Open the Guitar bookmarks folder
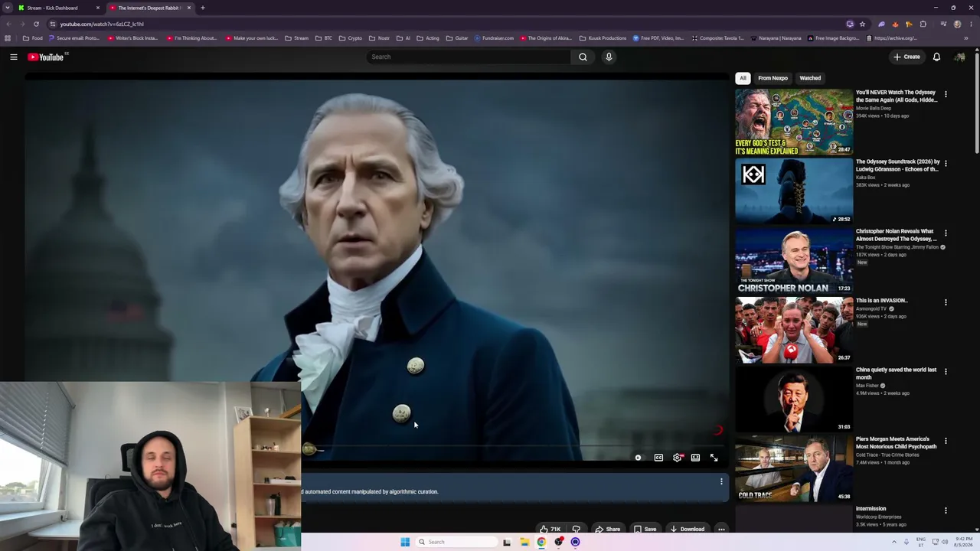 (457, 38)
